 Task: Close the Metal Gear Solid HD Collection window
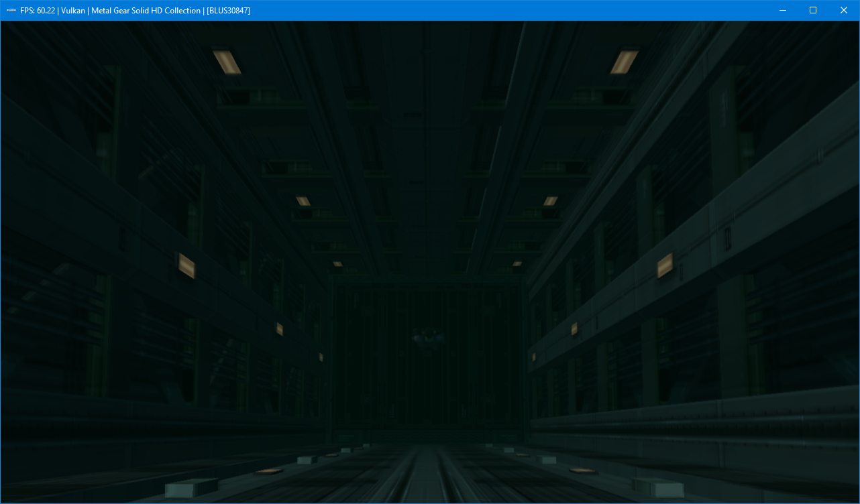click(x=844, y=11)
